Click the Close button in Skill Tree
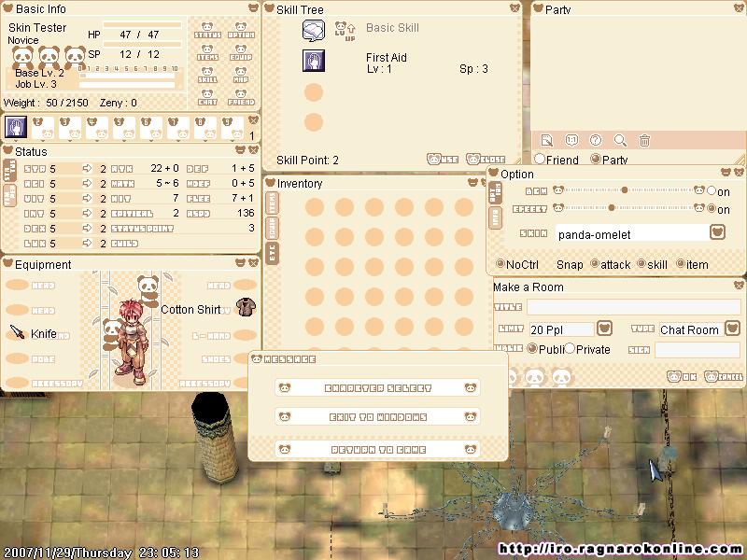 click(x=486, y=159)
